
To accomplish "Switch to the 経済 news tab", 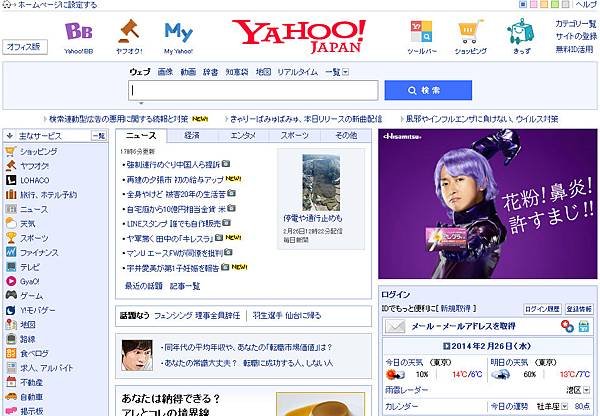I will (x=192, y=135).
